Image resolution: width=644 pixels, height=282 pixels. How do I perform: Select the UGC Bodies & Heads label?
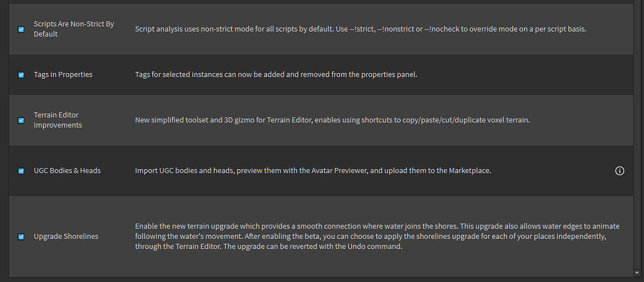click(67, 171)
